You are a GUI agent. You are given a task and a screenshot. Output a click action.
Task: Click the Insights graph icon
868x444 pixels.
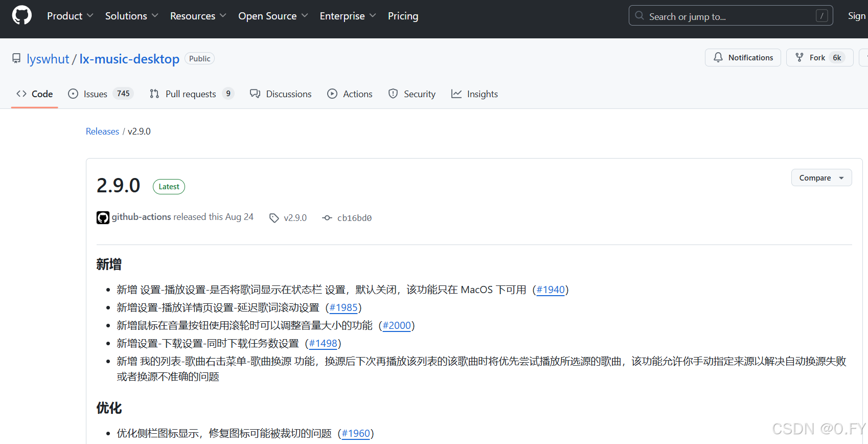click(x=456, y=94)
